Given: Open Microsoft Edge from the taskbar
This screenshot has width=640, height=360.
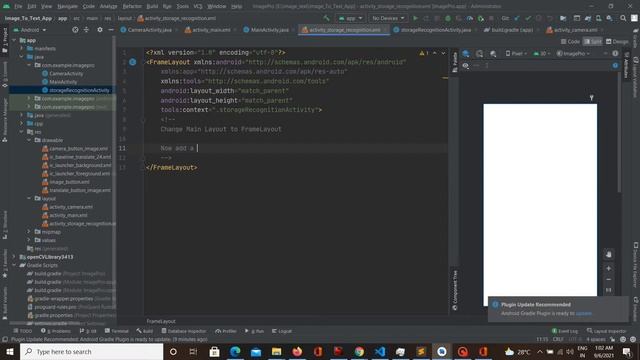Looking at the screenshot, I should 235,351.
